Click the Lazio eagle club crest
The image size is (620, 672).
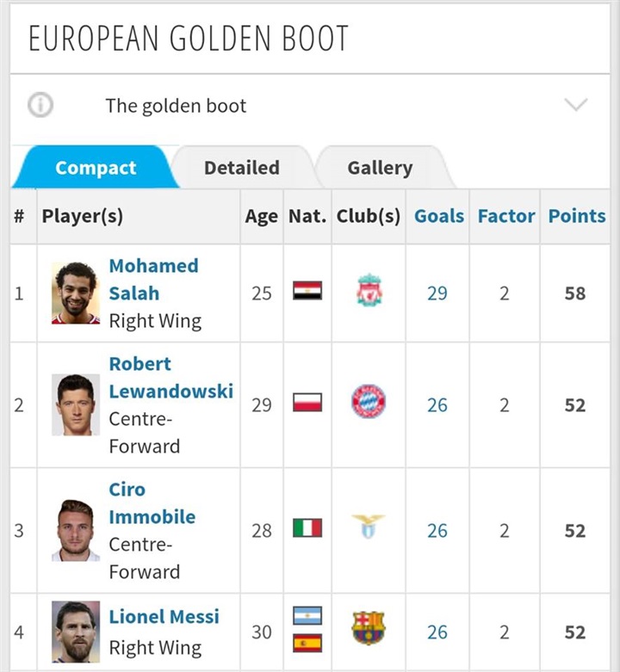point(369,527)
